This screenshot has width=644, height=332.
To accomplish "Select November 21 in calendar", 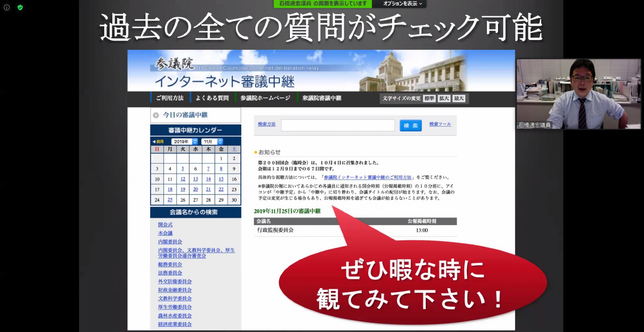I will (208, 190).
